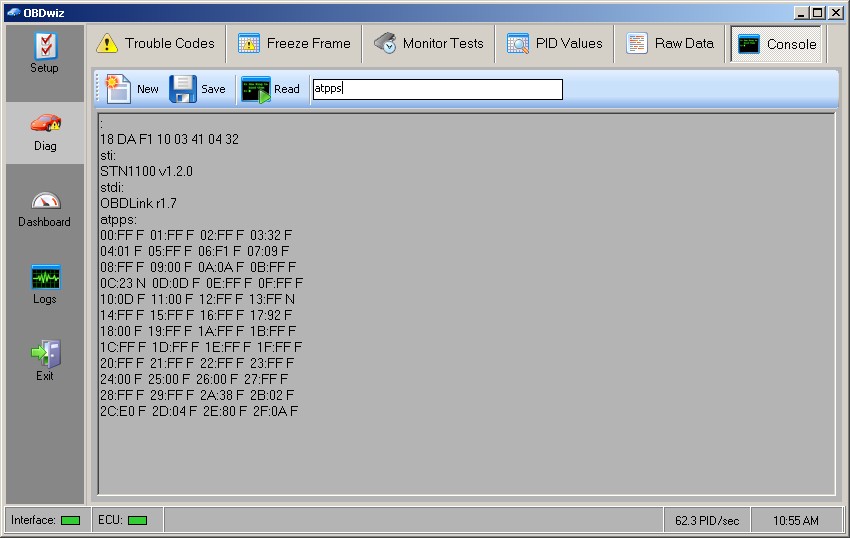
Task: Click the 0C:23 N parameter entry
Action: (123, 283)
